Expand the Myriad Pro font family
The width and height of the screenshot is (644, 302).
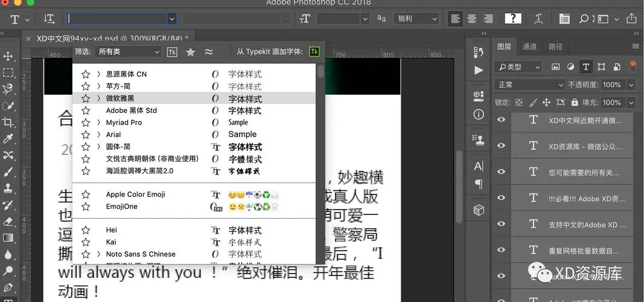[98, 123]
